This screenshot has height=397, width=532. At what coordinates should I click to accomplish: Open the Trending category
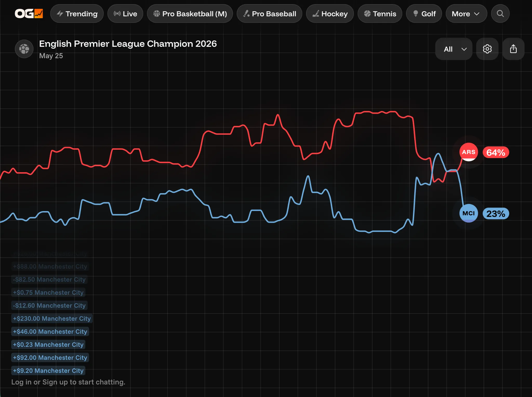click(77, 14)
